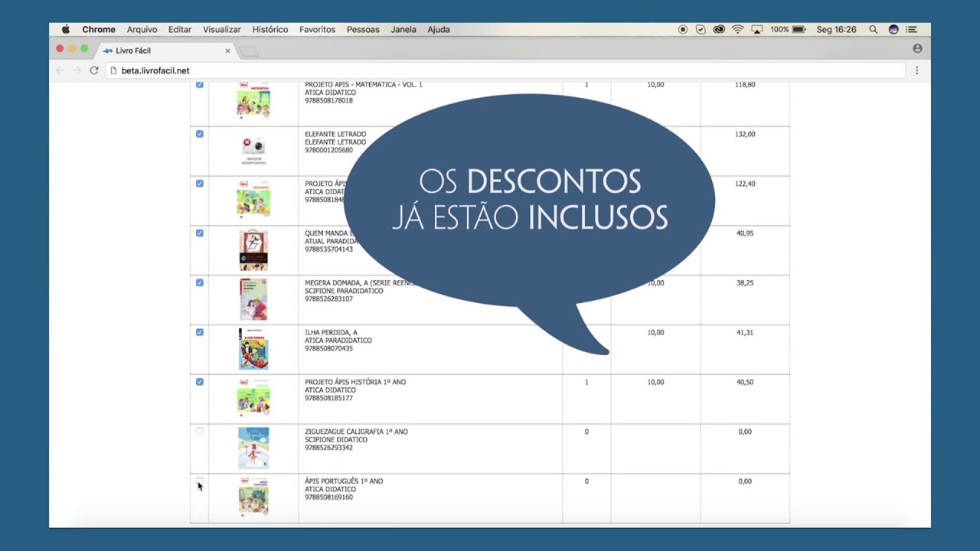This screenshot has height=551, width=980.
Task: Open the Apple menu
Action: (66, 30)
